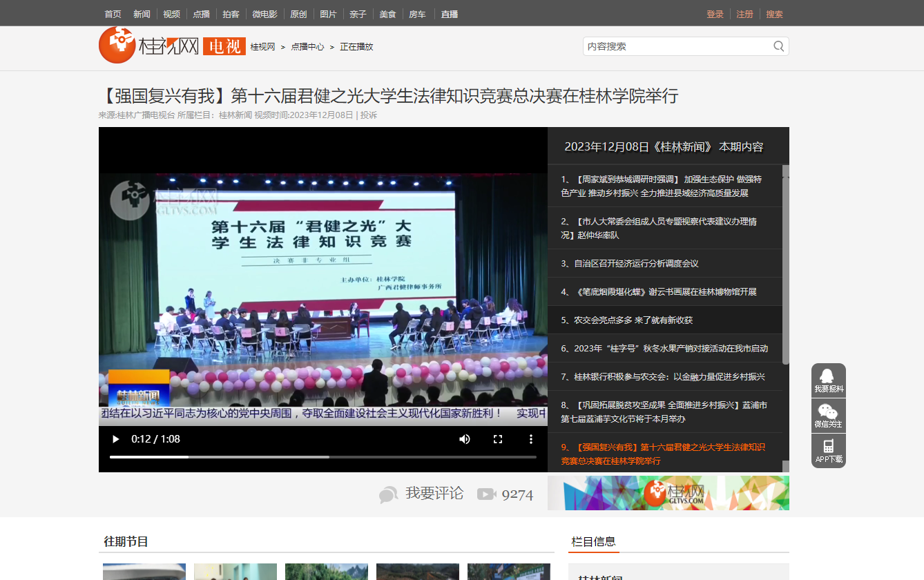Click 点播中心 in the breadcrumb
Viewport: 924px width, 580px height.
click(x=307, y=47)
